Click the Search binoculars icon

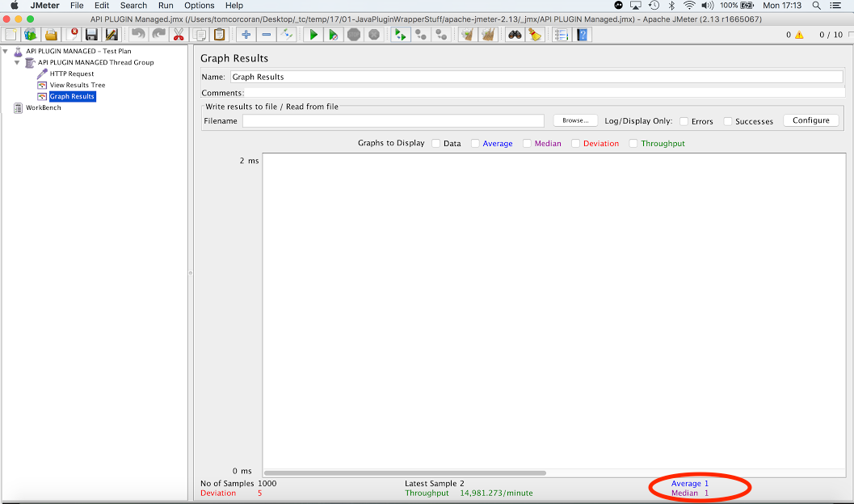click(515, 35)
